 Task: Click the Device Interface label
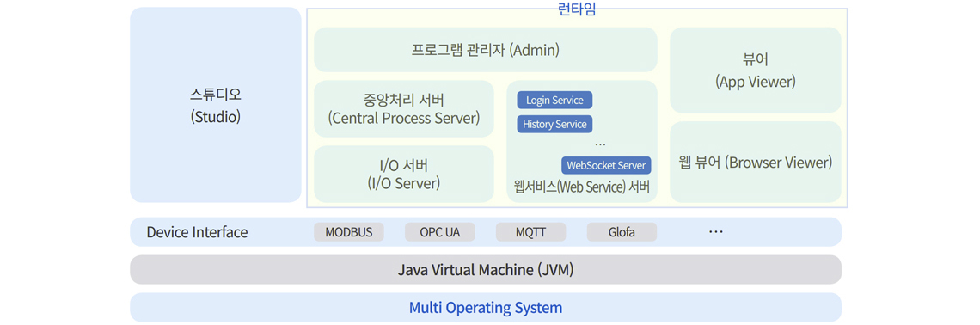[x=197, y=232]
